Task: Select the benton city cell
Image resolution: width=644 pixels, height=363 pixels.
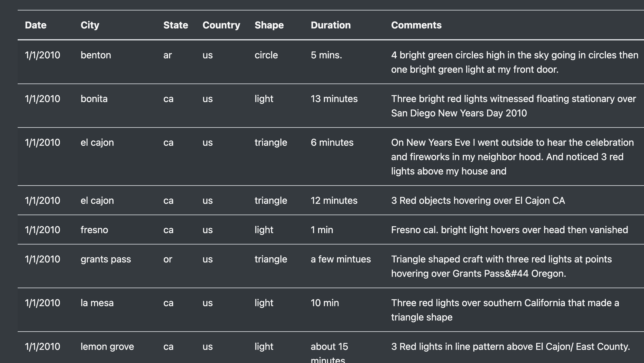Action: [96, 55]
